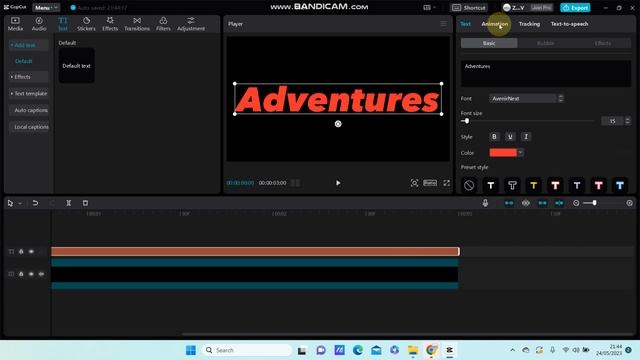This screenshot has width=640, height=360.
Task: Open the Shortcut button
Action: [x=469, y=7]
